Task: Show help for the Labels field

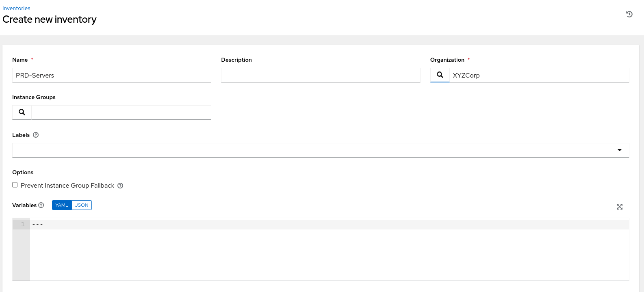Action: click(x=36, y=135)
